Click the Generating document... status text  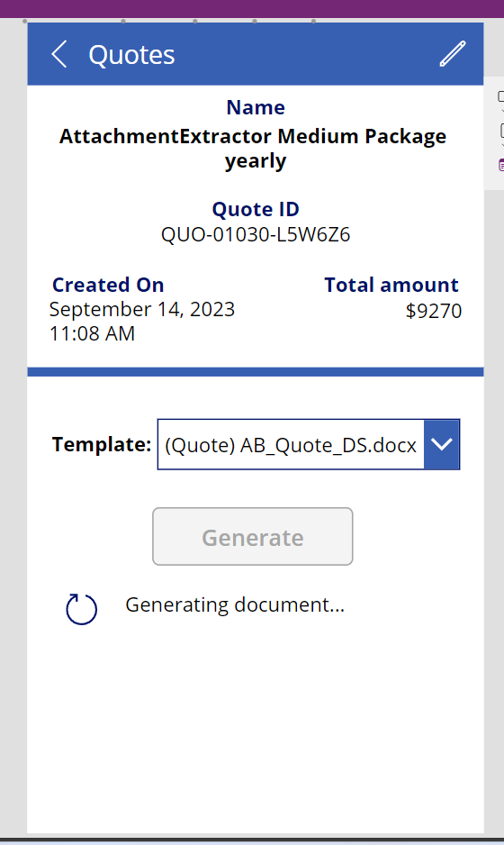(x=235, y=605)
